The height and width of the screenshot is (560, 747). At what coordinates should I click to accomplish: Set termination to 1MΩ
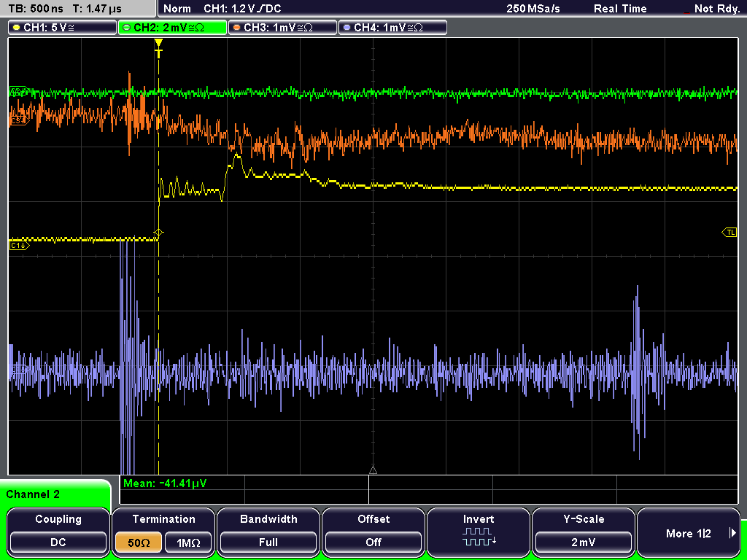point(188,542)
